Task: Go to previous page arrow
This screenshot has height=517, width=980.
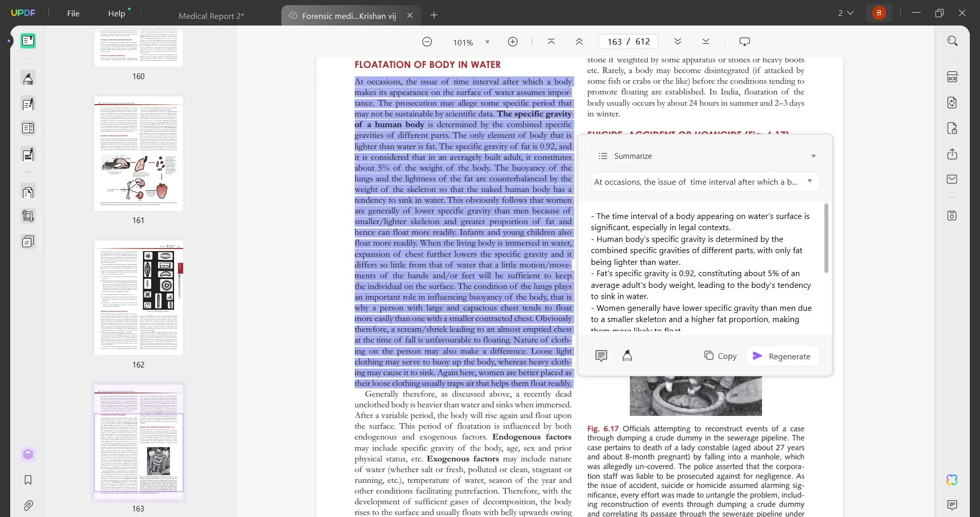Action: coord(579,42)
